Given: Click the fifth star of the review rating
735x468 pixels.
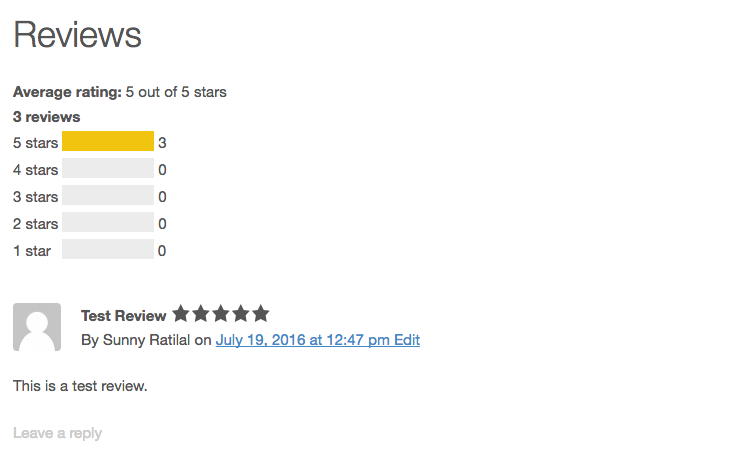Looking at the screenshot, I should [x=261, y=314].
